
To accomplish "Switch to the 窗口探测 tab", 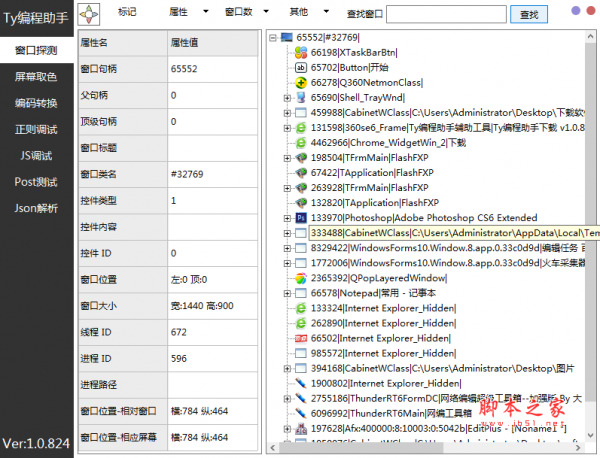I will [x=37, y=50].
